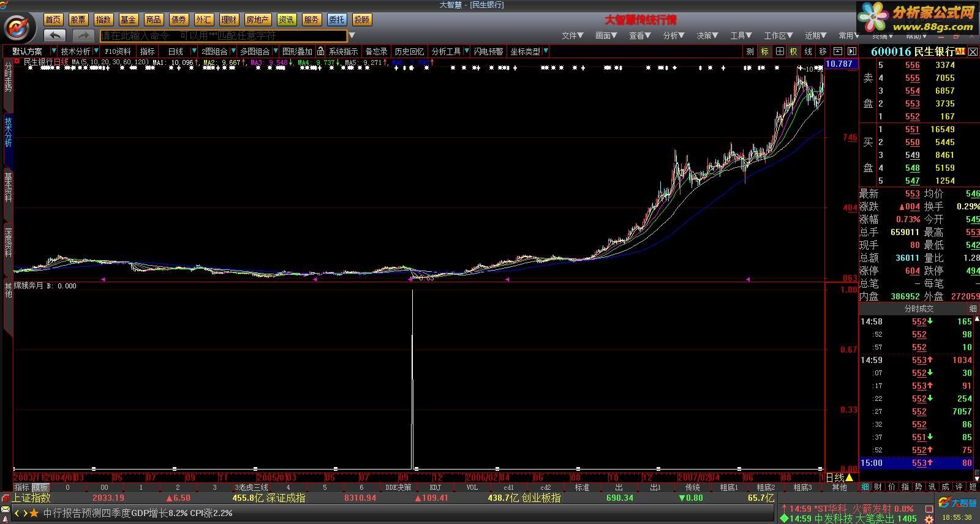Viewport: 980px width, 524px height.
Task: Expand the 日线 period dropdown
Action: pyautogui.click(x=194, y=51)
